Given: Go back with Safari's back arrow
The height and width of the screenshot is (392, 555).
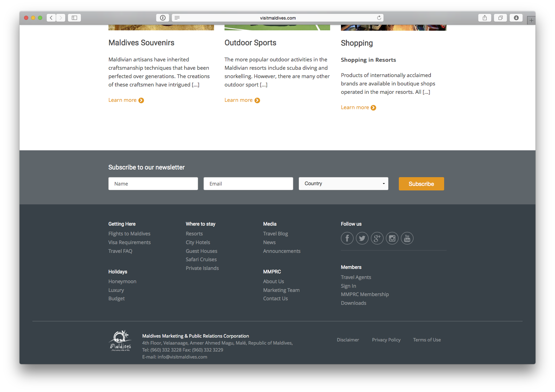Looking at the screenshot, I should click(x=51, y=18).
